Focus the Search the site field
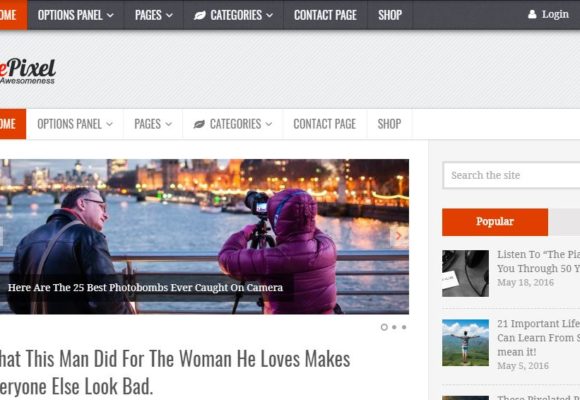Viewport: 580px width, 400px height. point(512,175)
